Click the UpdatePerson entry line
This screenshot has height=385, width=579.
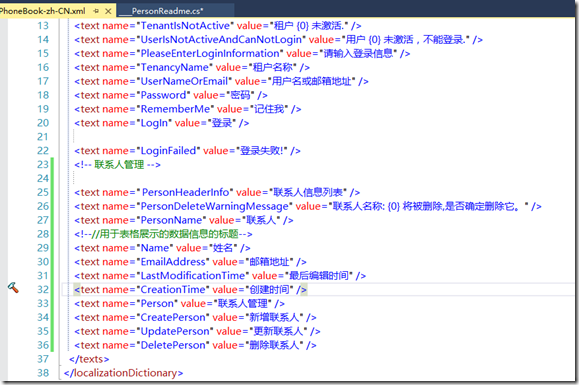pyautogui.click(x=197, y=331)
